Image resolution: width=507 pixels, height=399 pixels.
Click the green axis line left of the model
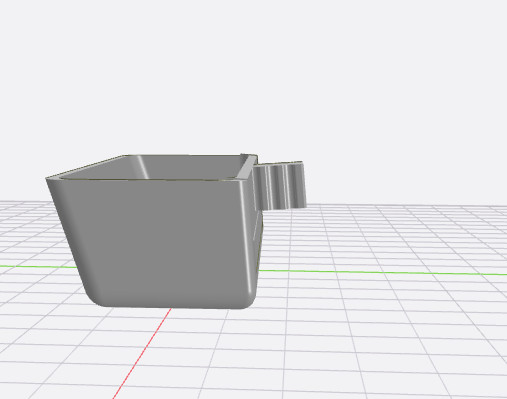(x=38, y=267)
